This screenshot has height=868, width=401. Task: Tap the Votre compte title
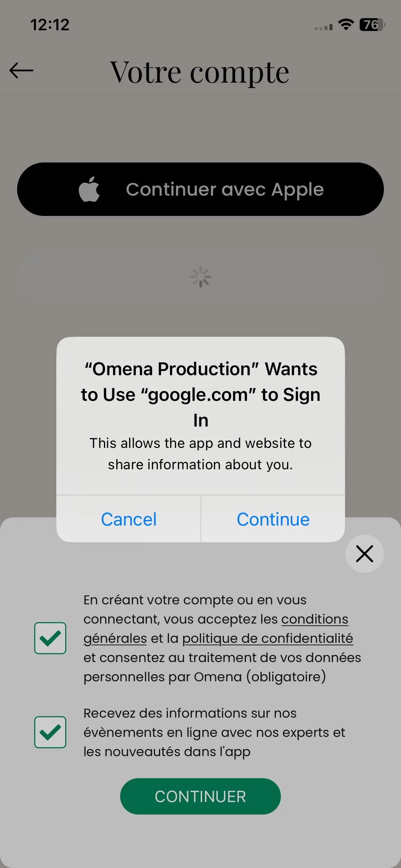pos(200,72)
